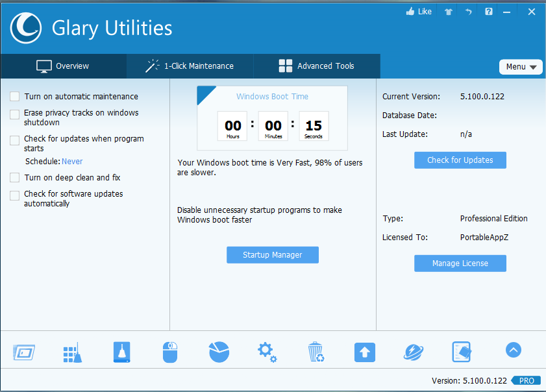The height and width of the screenshot is (392, 546).
Task: Launch the registry cleaner grid-and-broom icon
Action: pos(73,352)
